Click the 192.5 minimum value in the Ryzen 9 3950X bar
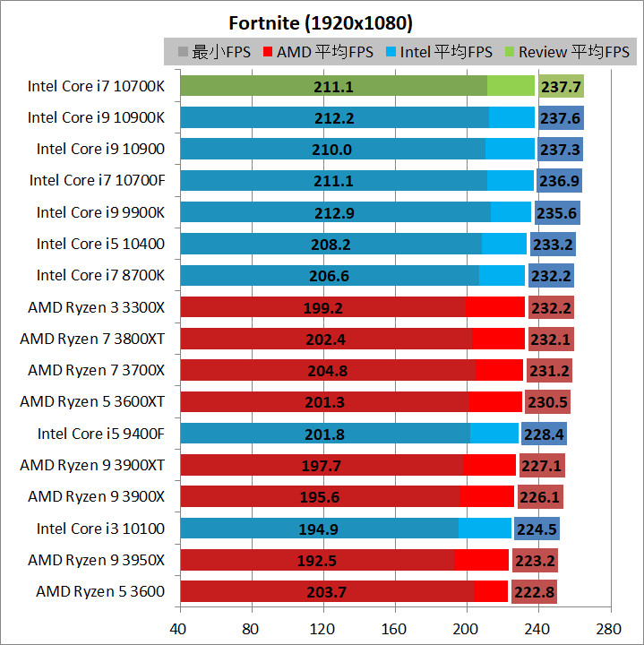The width and height of the screenshot is (644, 645). [x=317, y=561]
